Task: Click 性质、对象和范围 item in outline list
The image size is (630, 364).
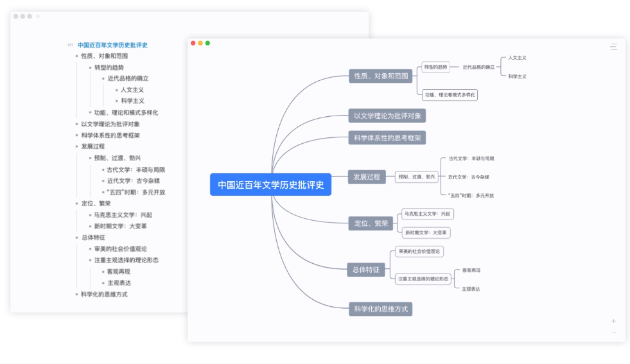Action: [104, 56]
